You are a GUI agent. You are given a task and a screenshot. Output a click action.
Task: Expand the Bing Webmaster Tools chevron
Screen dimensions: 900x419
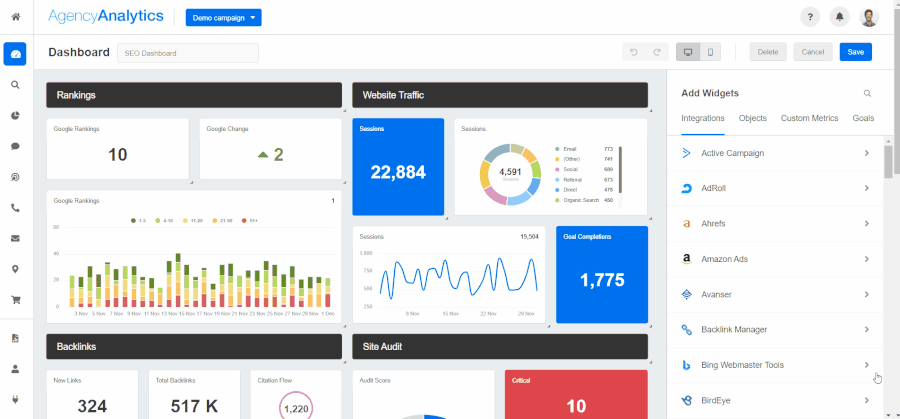point(867,365)
